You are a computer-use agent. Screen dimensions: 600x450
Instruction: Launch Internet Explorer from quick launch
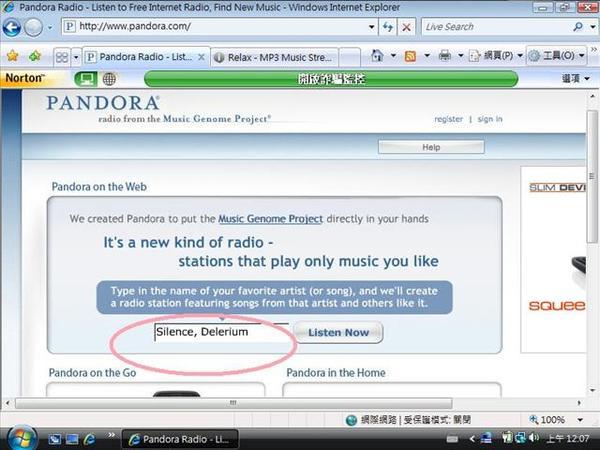click(x=90, y=439)
